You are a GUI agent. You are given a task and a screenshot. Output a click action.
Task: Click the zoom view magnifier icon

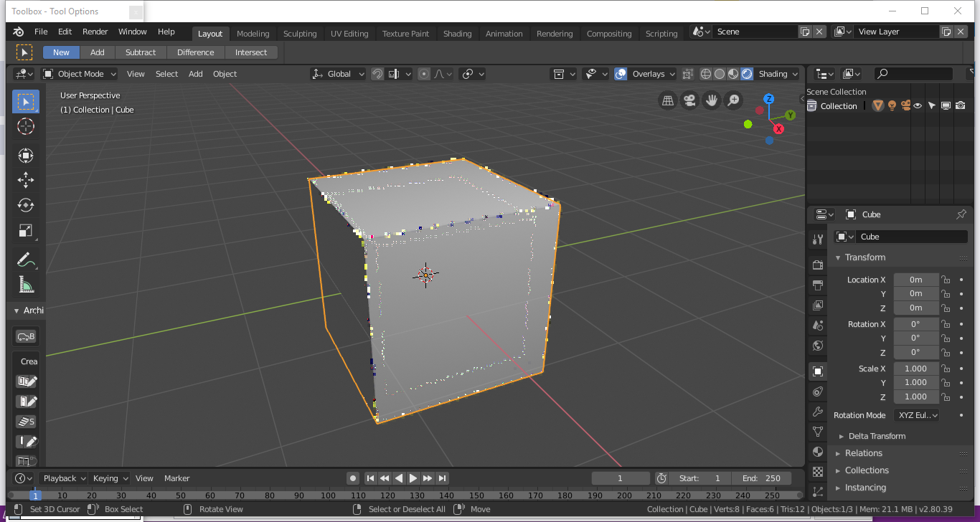click(733, 100)
